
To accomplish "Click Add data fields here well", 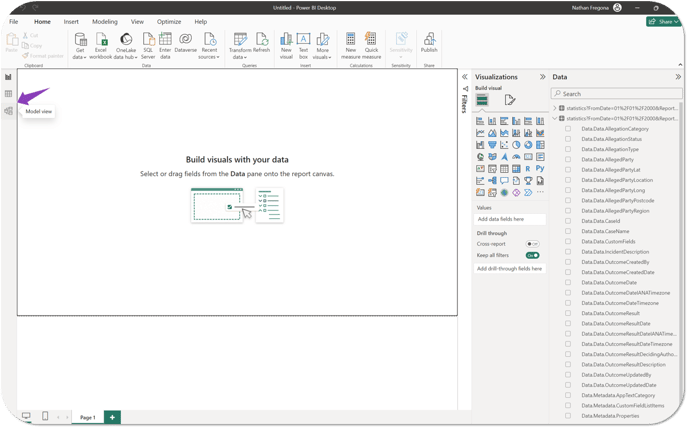I will point(510,219).
